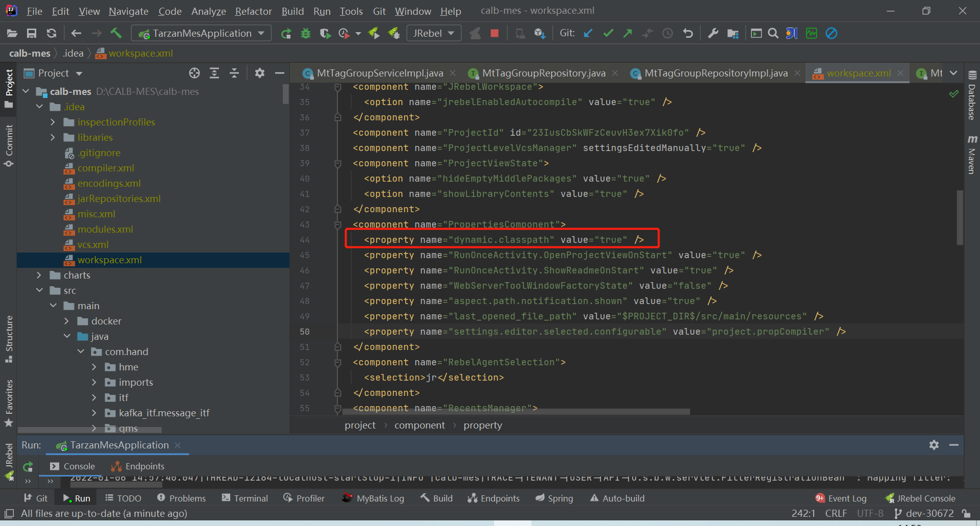The image size is (980, 526).
Task: Click the Open folder toolbar icon
Action: coord(12,34)
